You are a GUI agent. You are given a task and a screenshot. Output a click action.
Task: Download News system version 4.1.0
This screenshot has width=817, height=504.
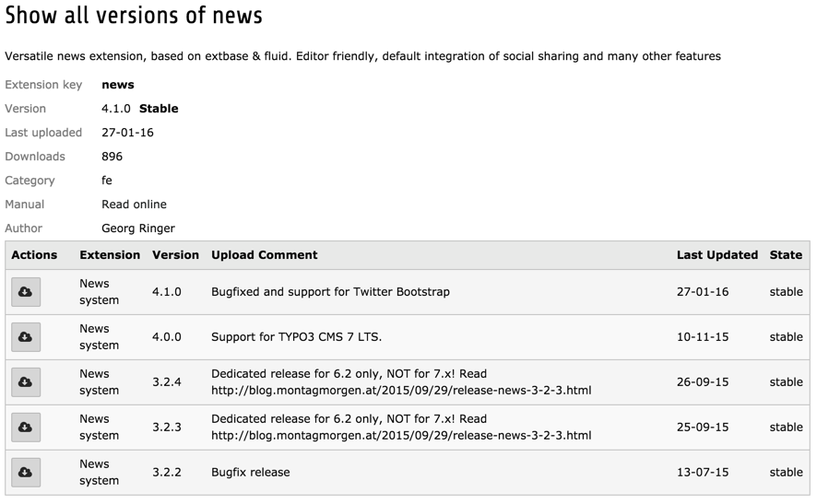(x=26, y=292)
